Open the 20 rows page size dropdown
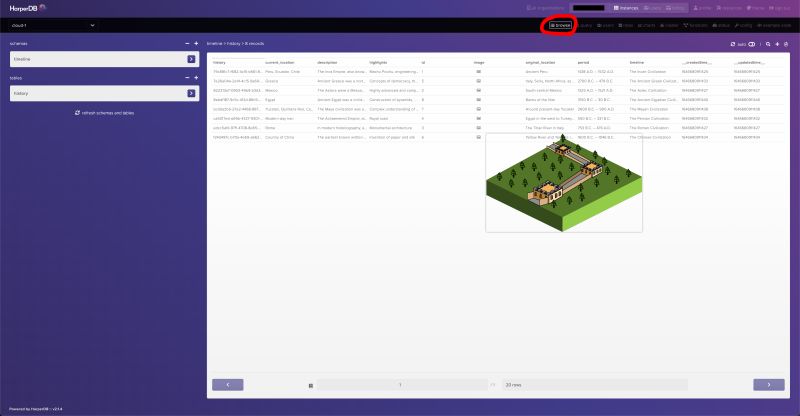Screen dimensions: 800x416 click(595, 385)
